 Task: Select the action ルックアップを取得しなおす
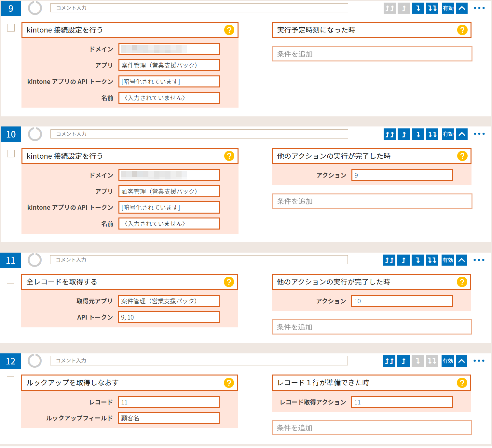pos(130,383)
